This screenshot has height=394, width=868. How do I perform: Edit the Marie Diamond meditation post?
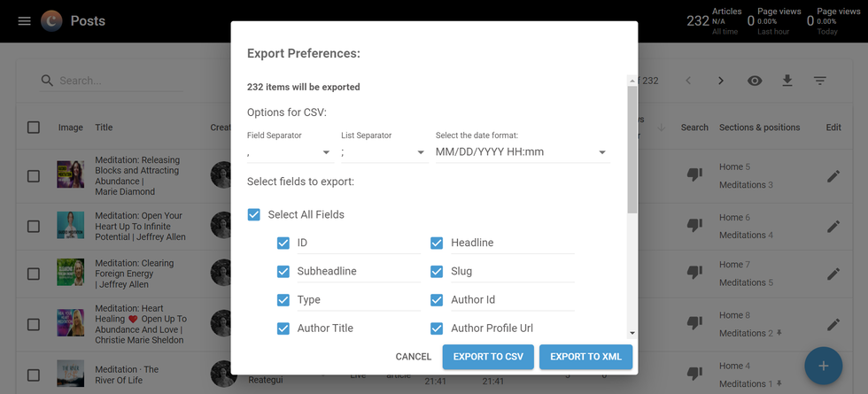tap(833, 176)
